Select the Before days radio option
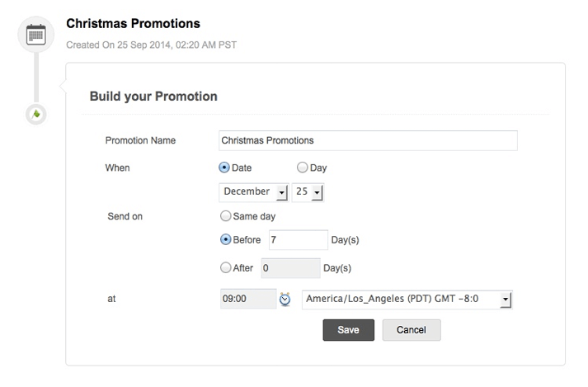 point(225,239)
